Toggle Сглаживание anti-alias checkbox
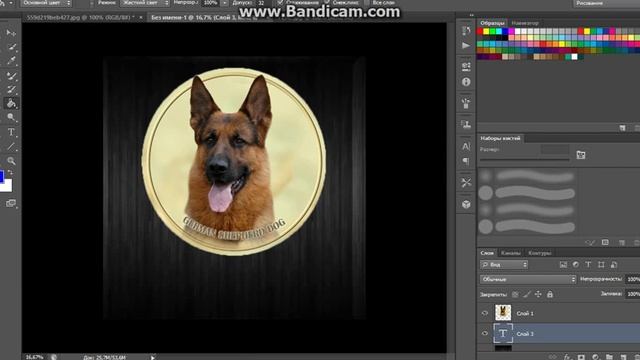This screenshot has height=360, width=640. (280, 2)
